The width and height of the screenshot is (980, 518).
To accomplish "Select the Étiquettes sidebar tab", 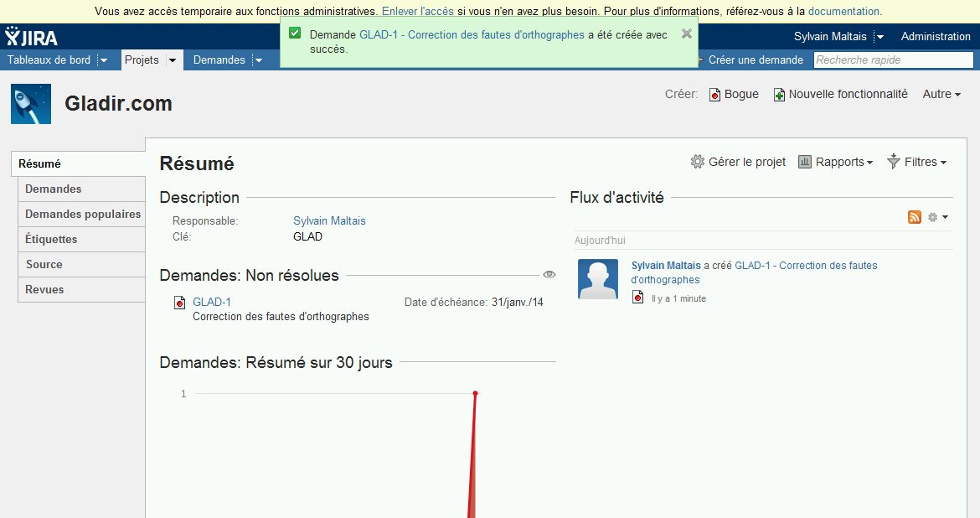I will (81, 239).
